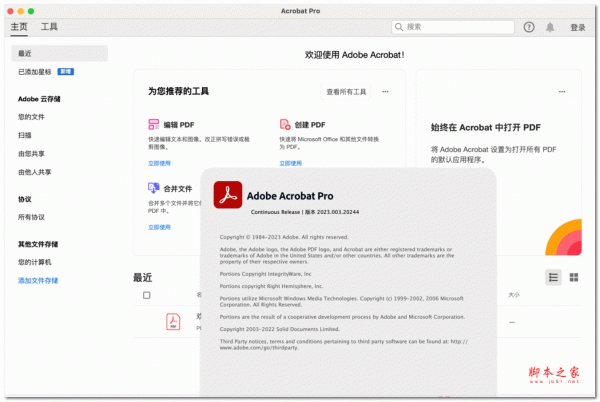600x402 pixels.
Task: Click the Adobe Acrobat logo in About dialog
Action: tap(228, 195)
